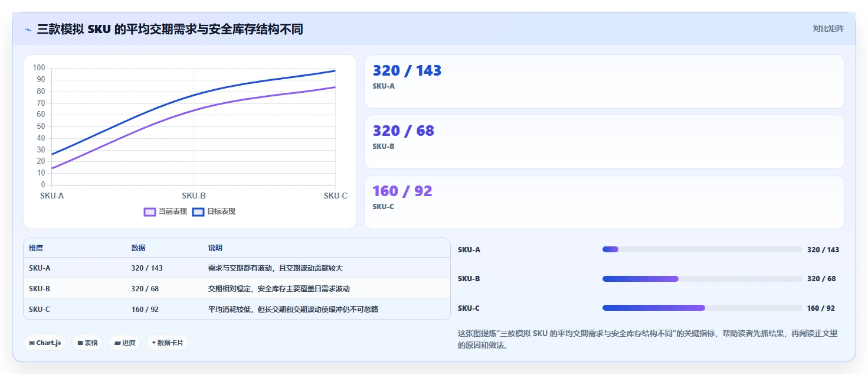Click the lightning icon beside the title

coord(28,29)
